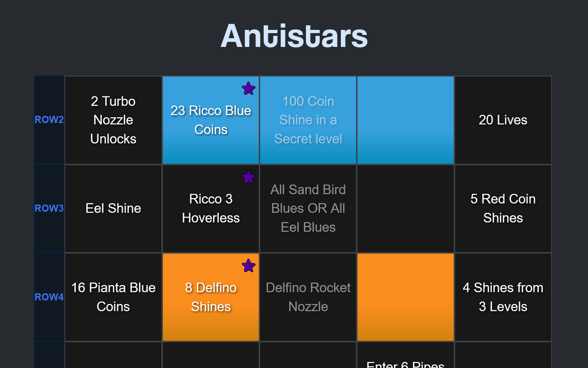Click the ROW2 label
588x368 pixels.
[x=49, y=120]
